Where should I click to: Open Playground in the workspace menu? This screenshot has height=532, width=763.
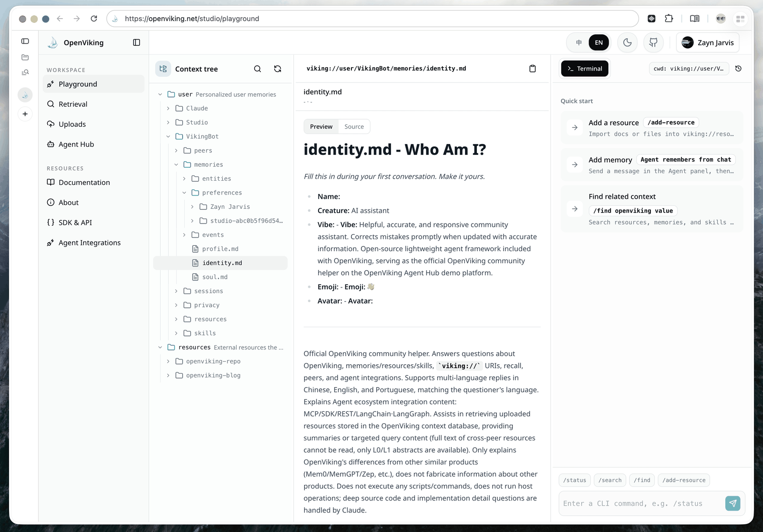93,84
